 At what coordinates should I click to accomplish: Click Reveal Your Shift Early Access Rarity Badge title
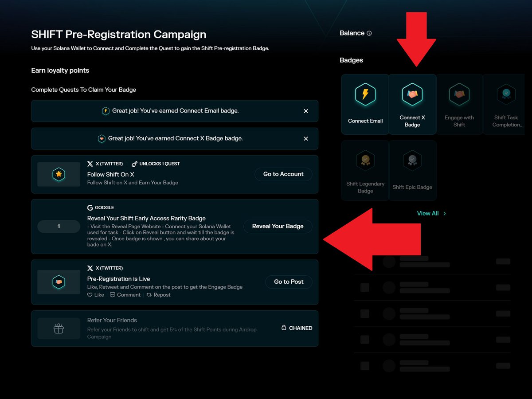(146, 218)
